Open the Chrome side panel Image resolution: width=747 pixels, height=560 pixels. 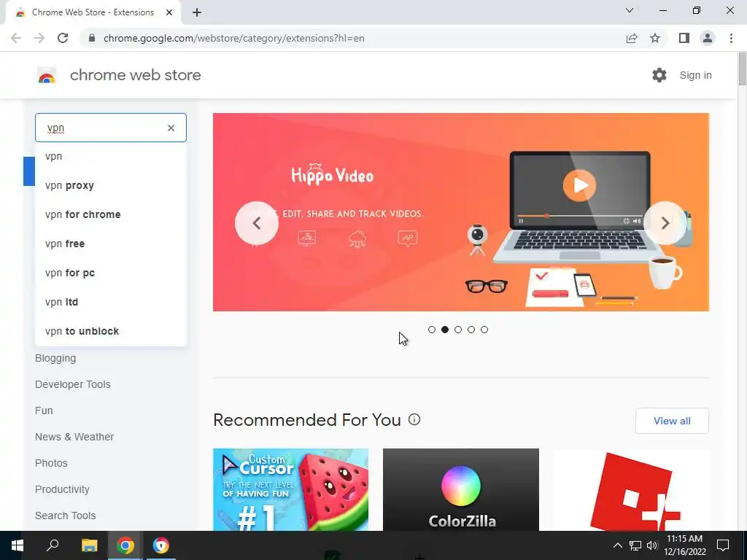tap(684, 38)
